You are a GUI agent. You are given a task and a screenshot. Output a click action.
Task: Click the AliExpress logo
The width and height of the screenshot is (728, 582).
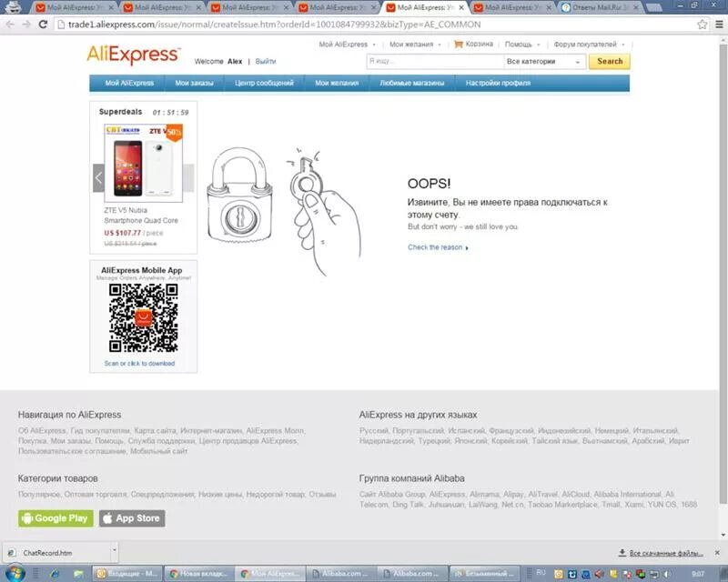(x=134, y=55)
